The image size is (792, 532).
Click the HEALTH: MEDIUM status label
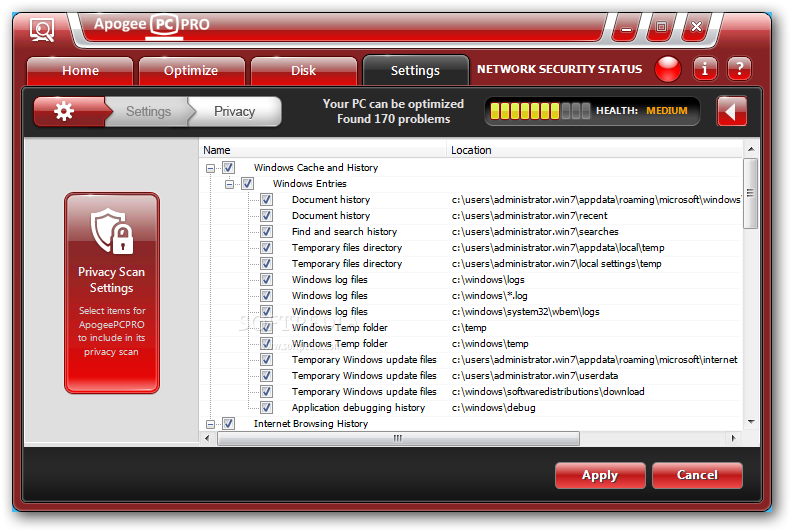click(x=641, y=111)
